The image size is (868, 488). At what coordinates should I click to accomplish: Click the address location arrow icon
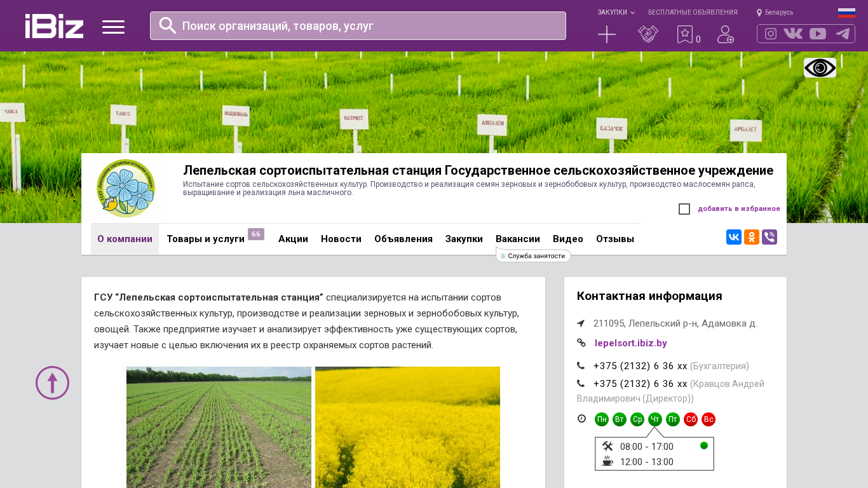click(581, 323)
